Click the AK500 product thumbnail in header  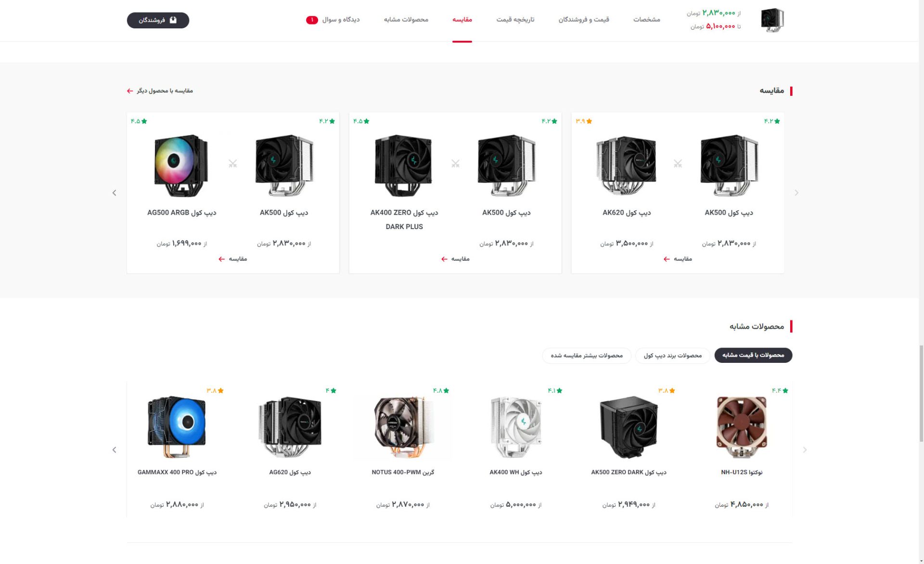(x=772, y=20)
